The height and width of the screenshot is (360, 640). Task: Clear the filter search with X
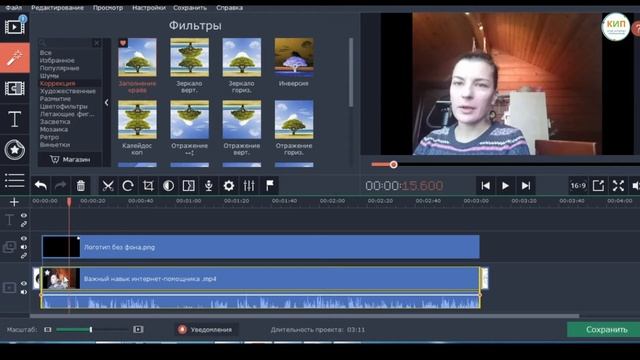(96, 43)
